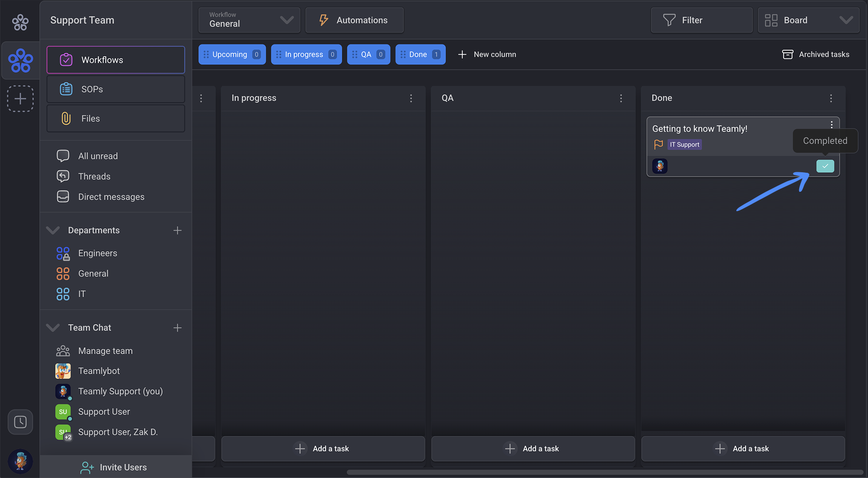The height and width of the screenshot is (478, 868).
Task: Toggle the QA column chip
Action: pos(368,54)
